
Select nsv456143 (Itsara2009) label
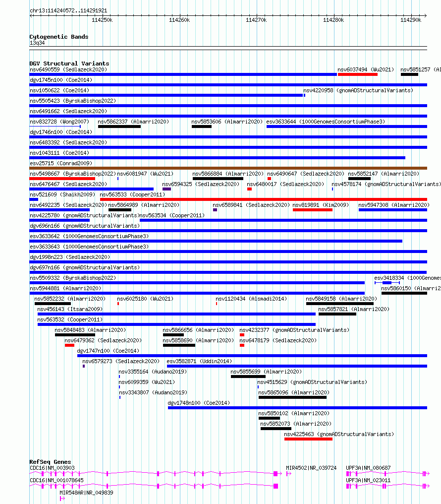[x=70, y=309]
